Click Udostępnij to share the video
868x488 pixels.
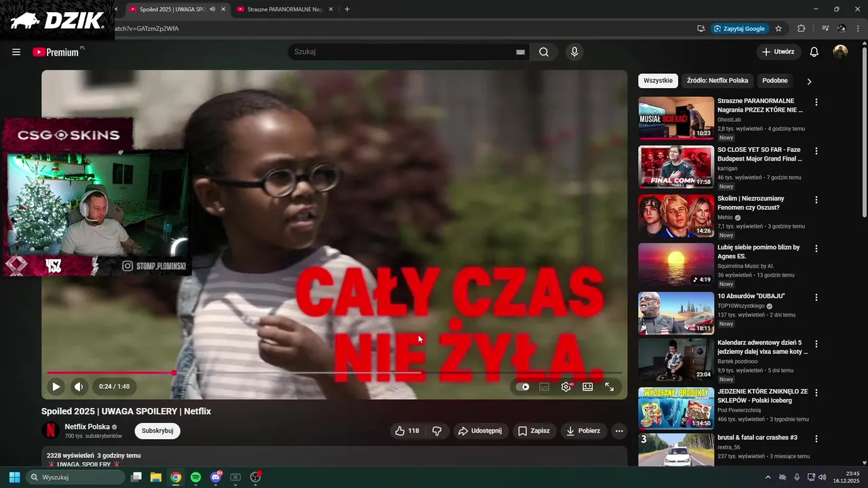[x=480, y=431]
